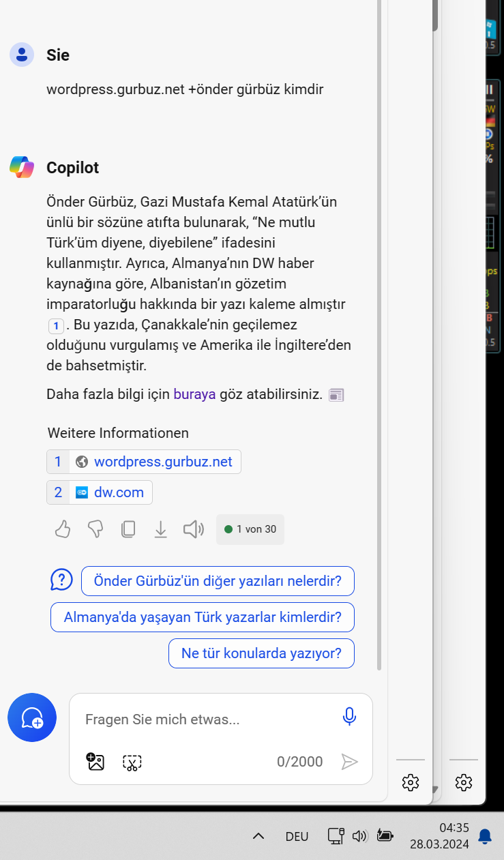Open the screenshot capture tool
The height and width of the screenshot is (860, 504).
tap(132, 762)
